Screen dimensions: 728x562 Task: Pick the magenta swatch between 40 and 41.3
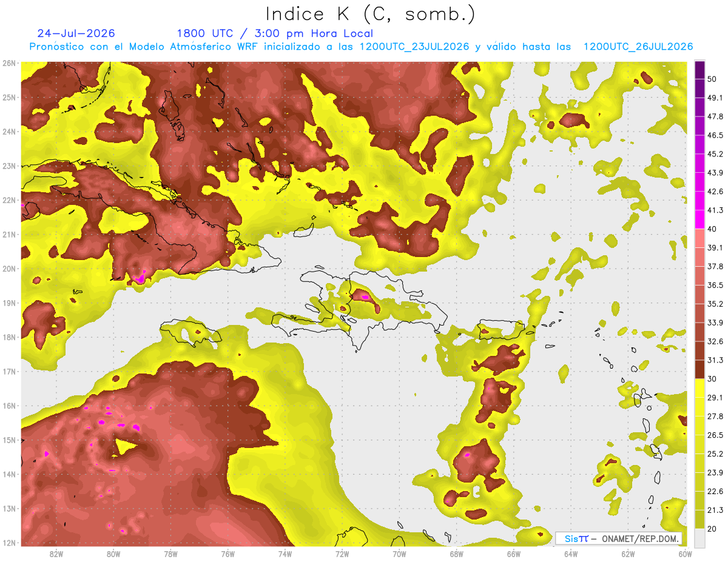pos(699,219)
